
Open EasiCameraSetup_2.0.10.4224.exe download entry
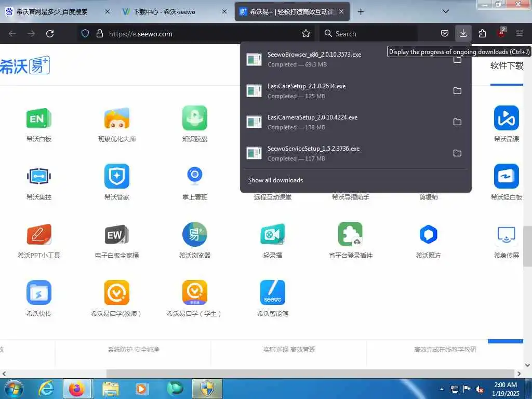346,122
